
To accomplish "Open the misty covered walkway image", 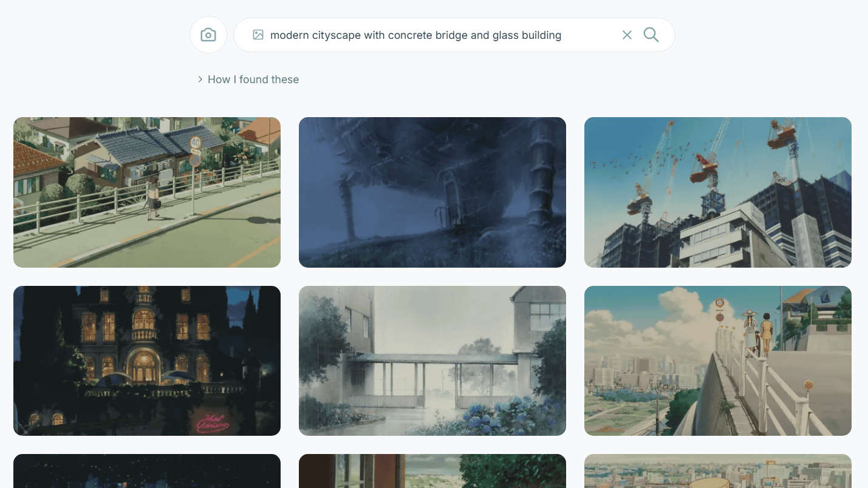I will tap(432, 361).
